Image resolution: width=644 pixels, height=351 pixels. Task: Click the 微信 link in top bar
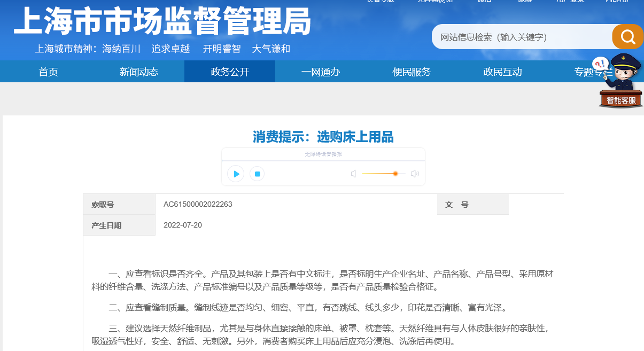click(485, 2)
